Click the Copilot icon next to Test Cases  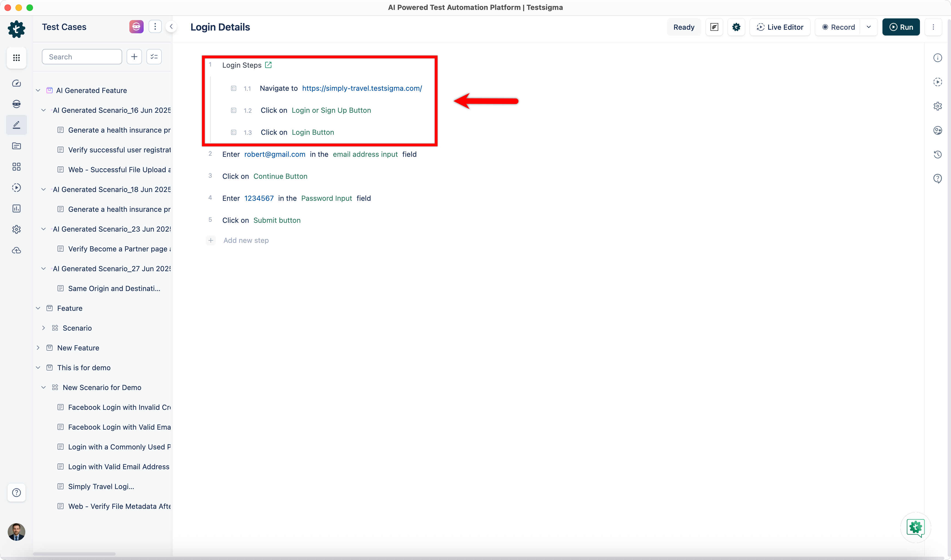tap(136, 27)
